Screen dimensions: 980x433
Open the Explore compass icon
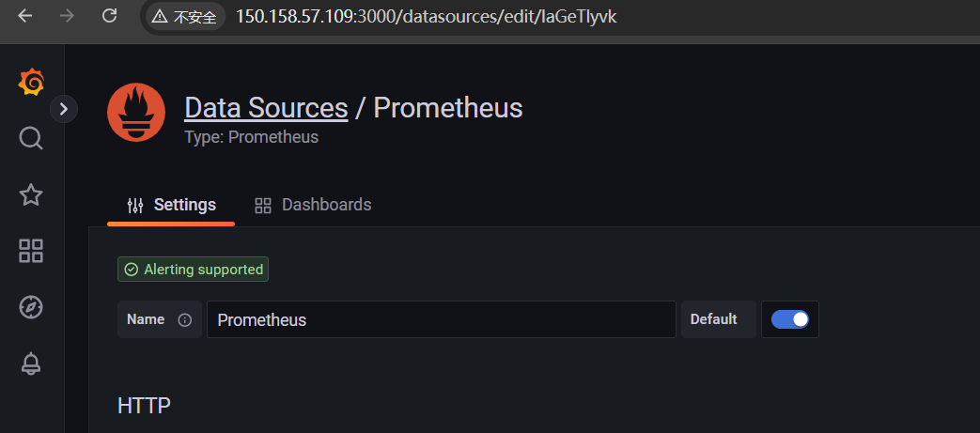31,307
